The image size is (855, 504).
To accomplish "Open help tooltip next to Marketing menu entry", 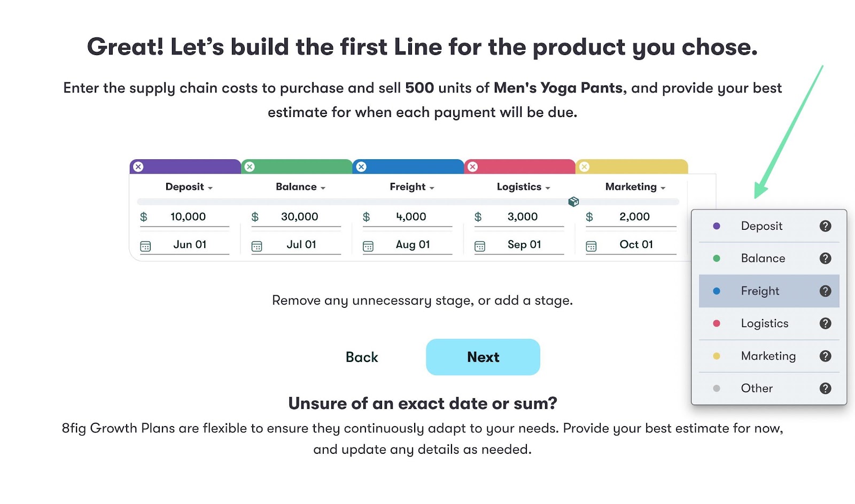I will pyautogui.click(x=826, y=356).
